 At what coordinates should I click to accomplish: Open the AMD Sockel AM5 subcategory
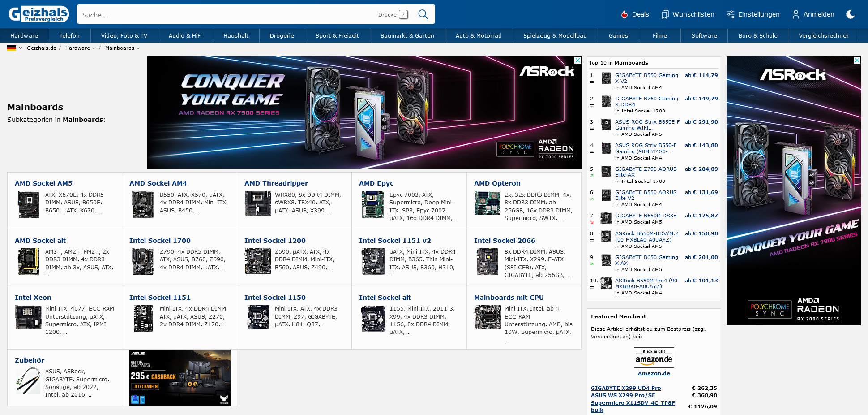43,183
